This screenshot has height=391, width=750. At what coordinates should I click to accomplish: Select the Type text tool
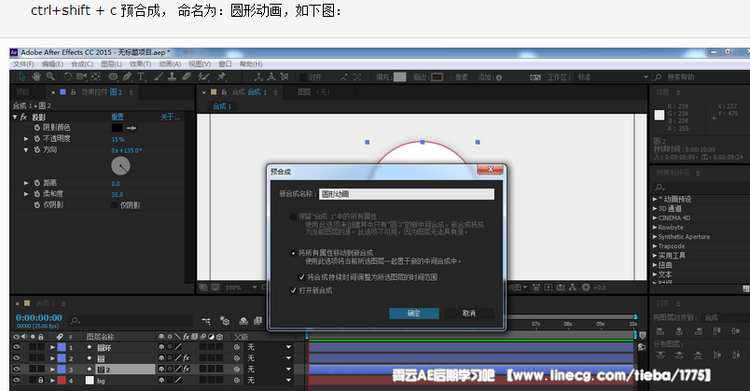tap(141, 77)
